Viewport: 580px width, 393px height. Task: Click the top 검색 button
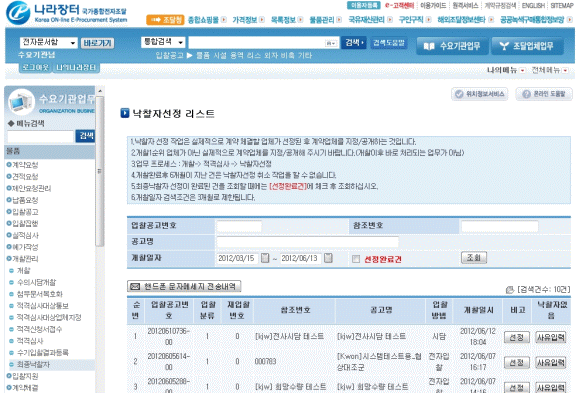(x=354, y=43)
